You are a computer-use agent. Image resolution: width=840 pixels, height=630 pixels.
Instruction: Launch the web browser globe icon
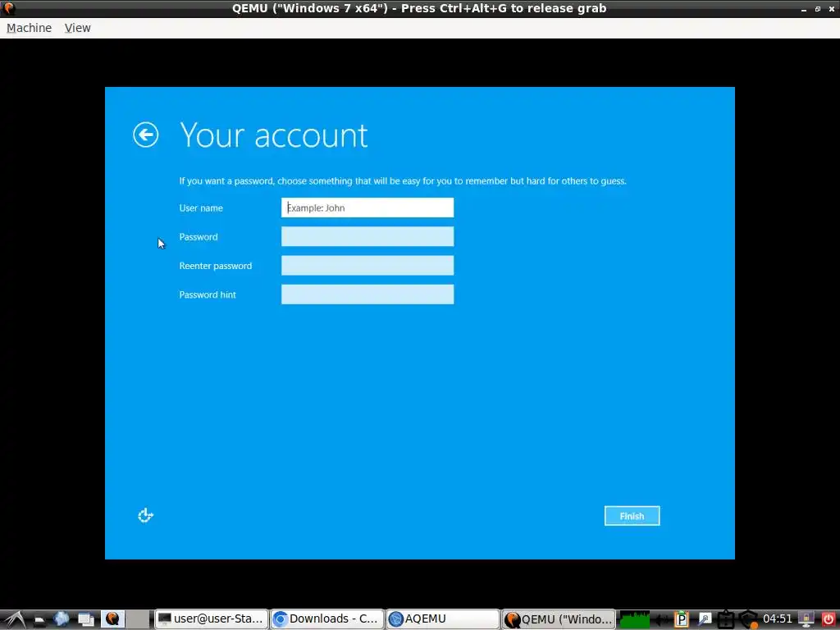pos(61,619)
